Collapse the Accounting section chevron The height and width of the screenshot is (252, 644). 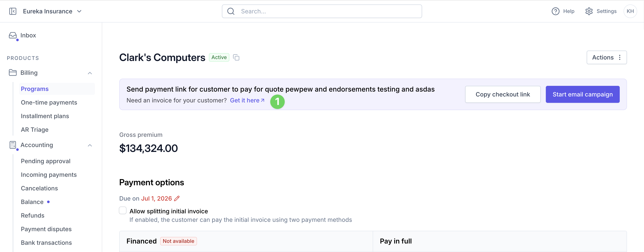90,145
